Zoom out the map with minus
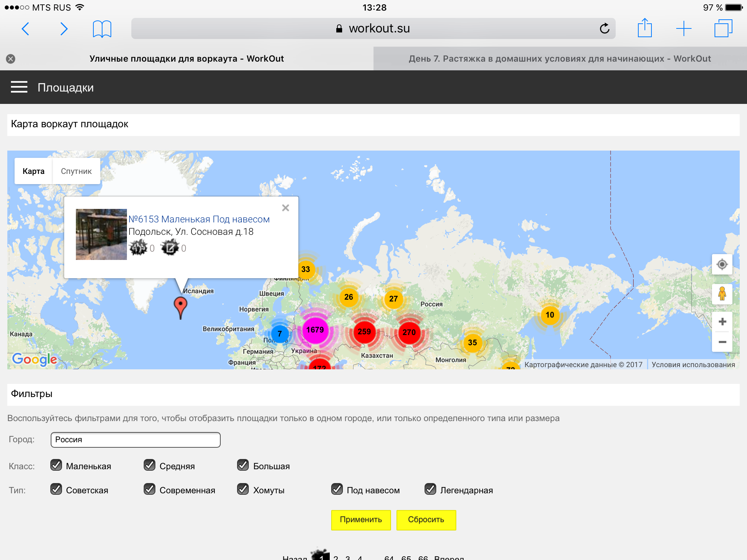The image size is (747, 560). 722,342
